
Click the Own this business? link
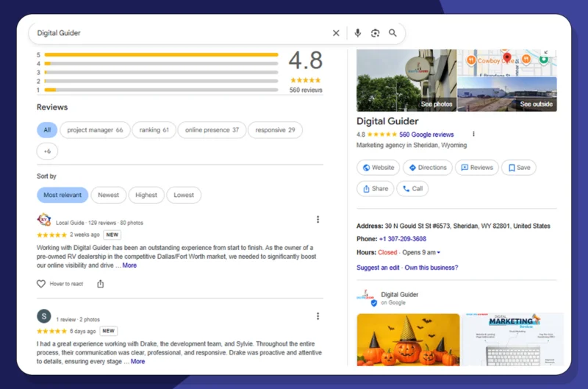[431, 268]
